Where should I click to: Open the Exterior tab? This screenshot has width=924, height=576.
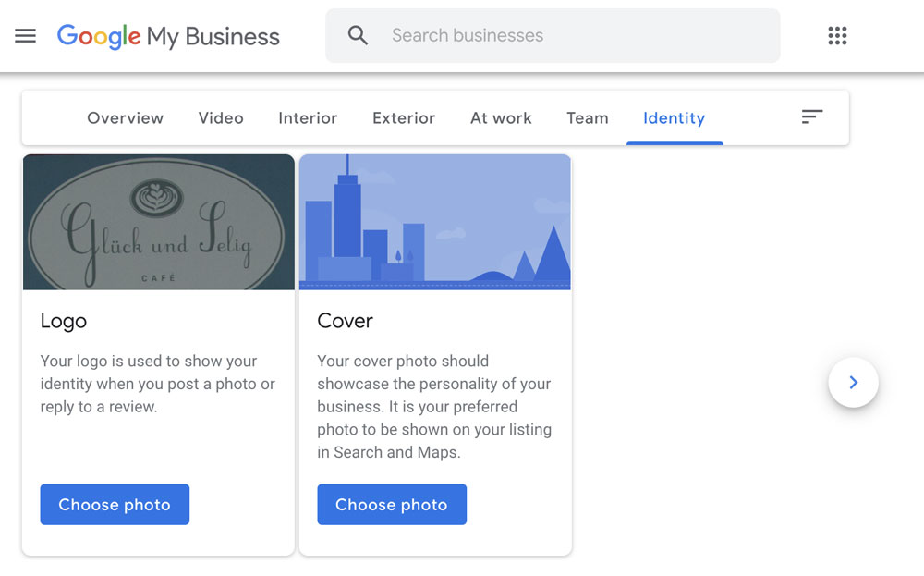tap(404, 118)
